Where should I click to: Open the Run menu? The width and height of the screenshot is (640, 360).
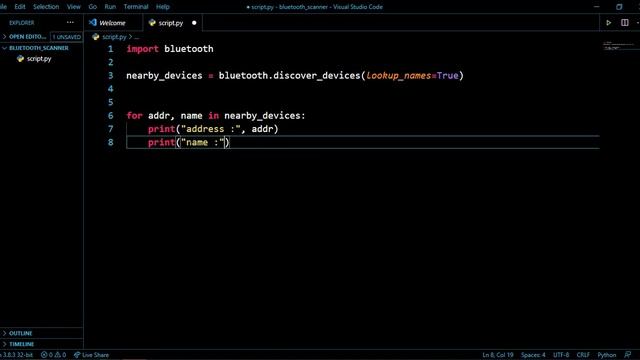pos(110,7)
